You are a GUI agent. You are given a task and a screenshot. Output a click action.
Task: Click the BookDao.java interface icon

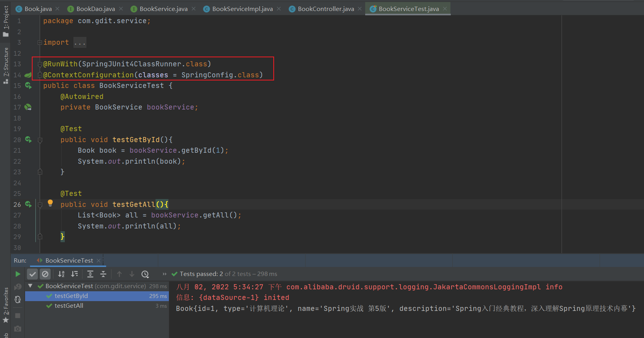tap(71, 9)
